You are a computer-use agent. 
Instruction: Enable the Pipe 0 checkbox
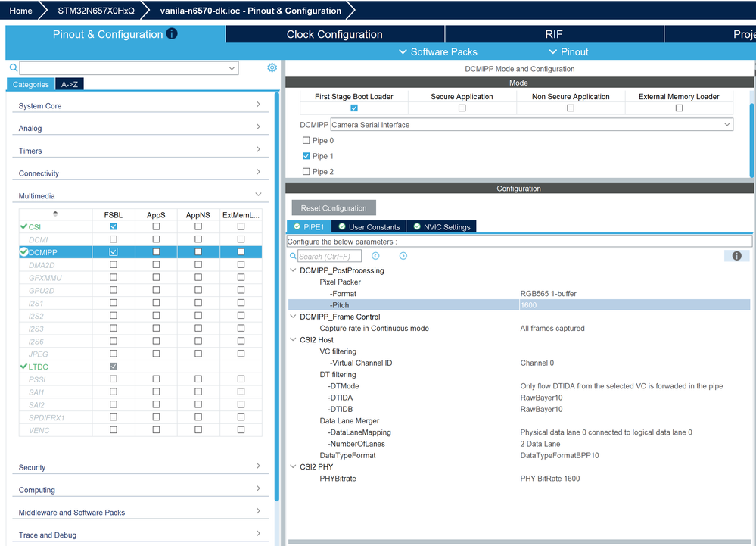coord(306,141)
